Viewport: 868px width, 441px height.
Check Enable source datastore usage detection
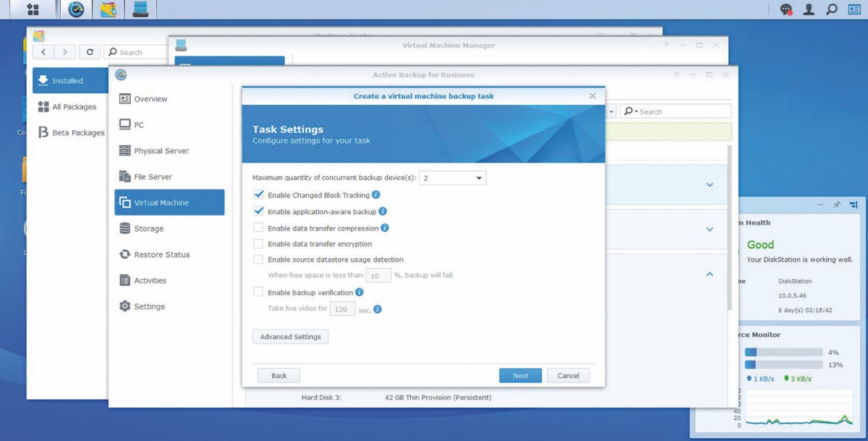[258, 260]
